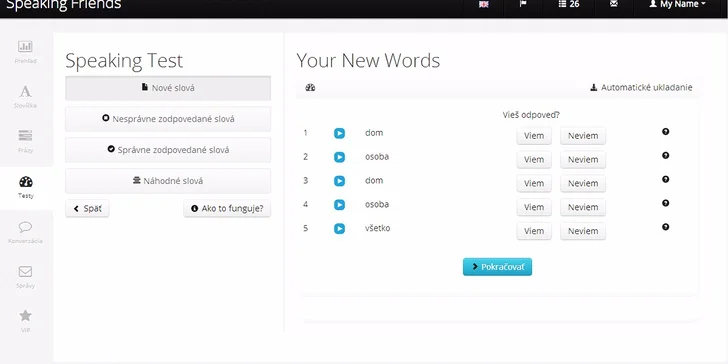
Task: Switch language via UK flag icon
Action: [484, 4]
